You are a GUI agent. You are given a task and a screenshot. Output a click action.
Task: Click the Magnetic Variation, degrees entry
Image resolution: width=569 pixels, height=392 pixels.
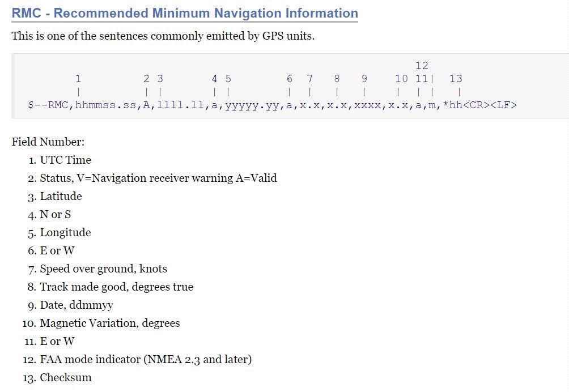pos(109,323)
